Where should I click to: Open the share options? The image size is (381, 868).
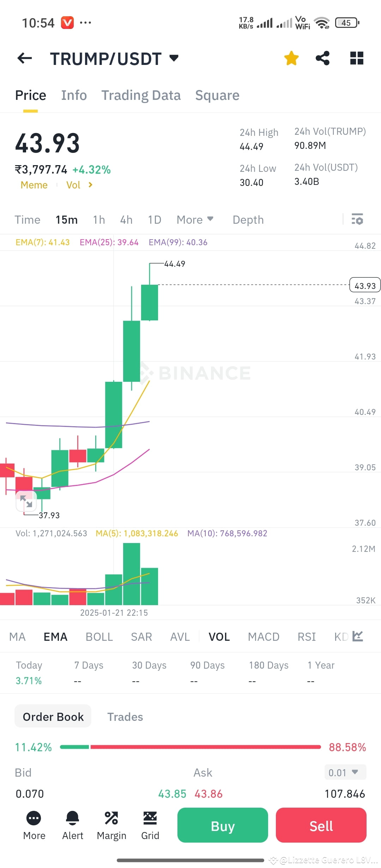(x=322, y=58)
